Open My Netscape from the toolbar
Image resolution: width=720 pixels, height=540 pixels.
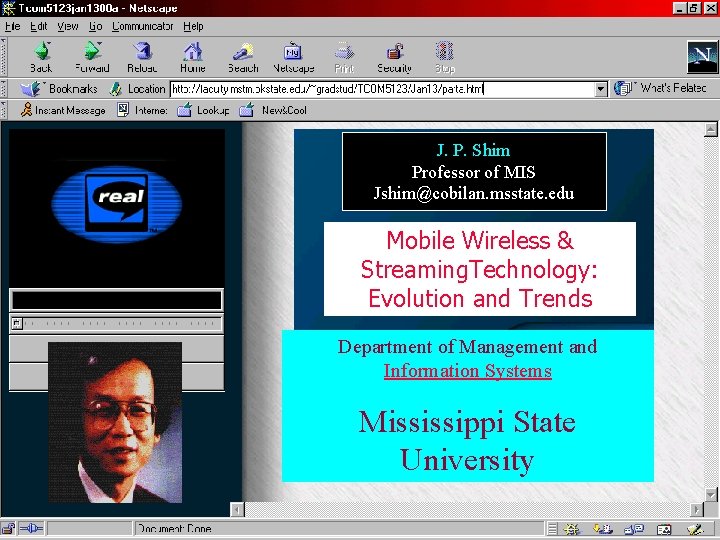[293, 57]
